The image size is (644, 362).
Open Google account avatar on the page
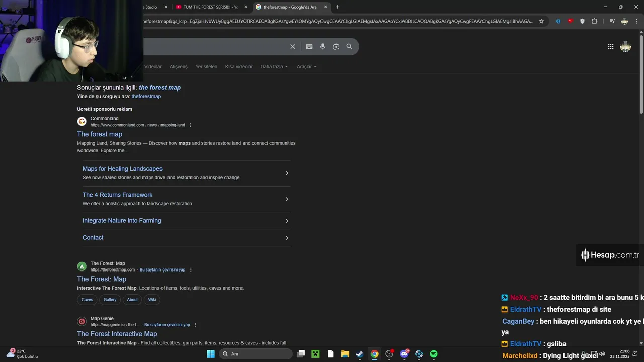pos(625,47)
